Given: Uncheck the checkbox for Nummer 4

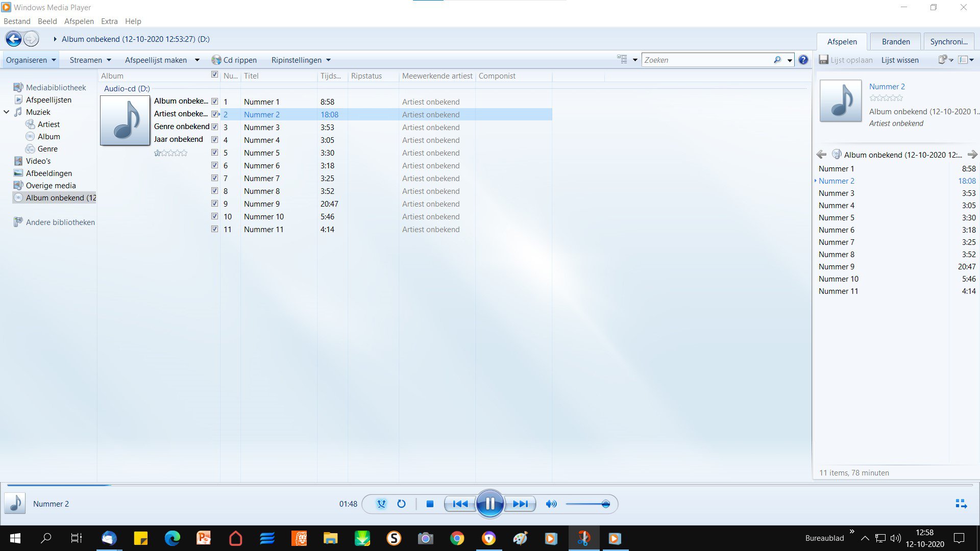Looking at the screenshot, I should [214, 139].
